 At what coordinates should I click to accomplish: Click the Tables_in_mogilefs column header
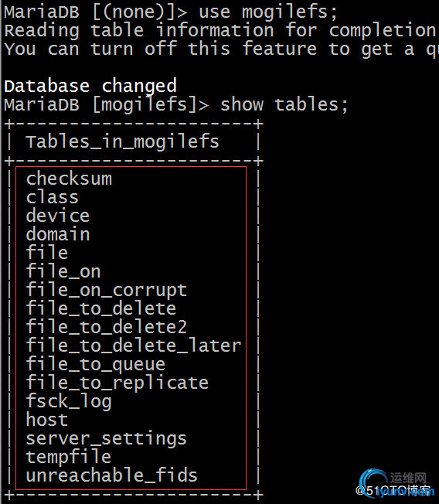(x=122, y=141)
